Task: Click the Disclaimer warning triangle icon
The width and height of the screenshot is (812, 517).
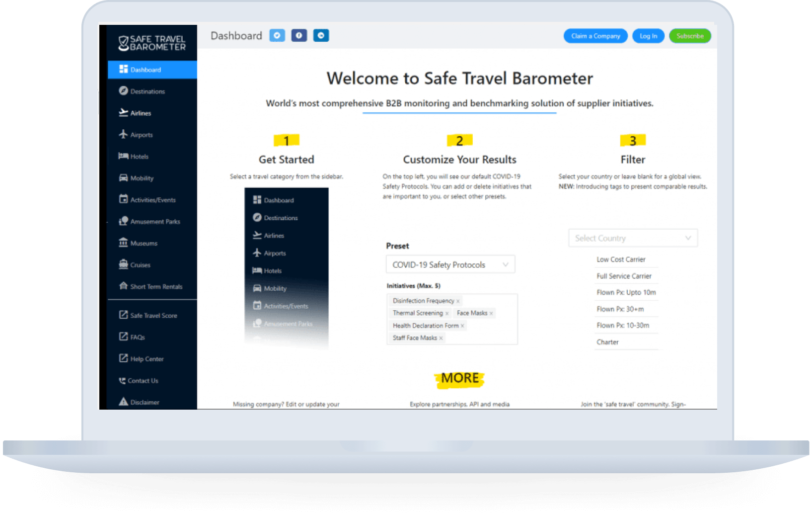Action: pos(123,402)
